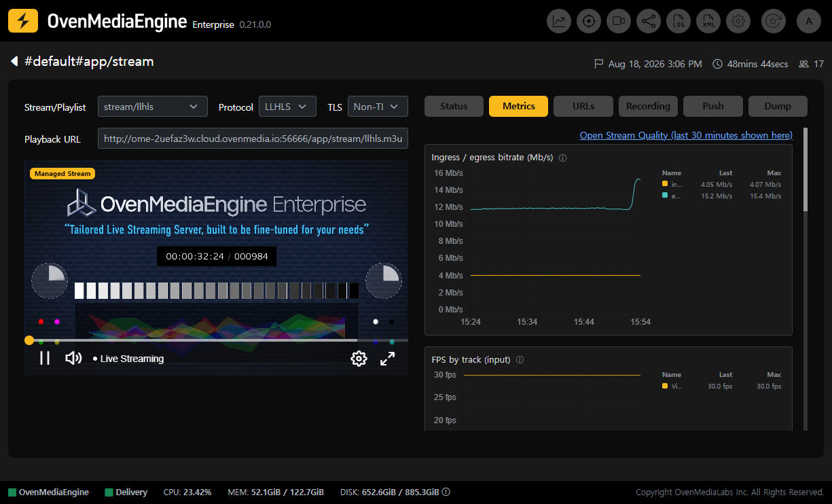This screenshot has width=832, height=504.
Task: Click the 'Max' column header in bitrate legend
Action: 774,173
